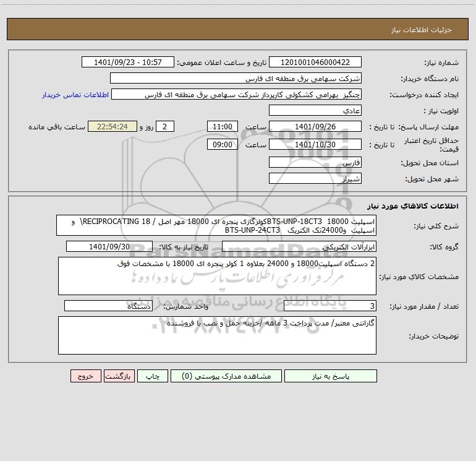
Task: Click the request creator field چنگیز بهرامی کشکولی
Action: pyautogui.click(x=237, y=94)
